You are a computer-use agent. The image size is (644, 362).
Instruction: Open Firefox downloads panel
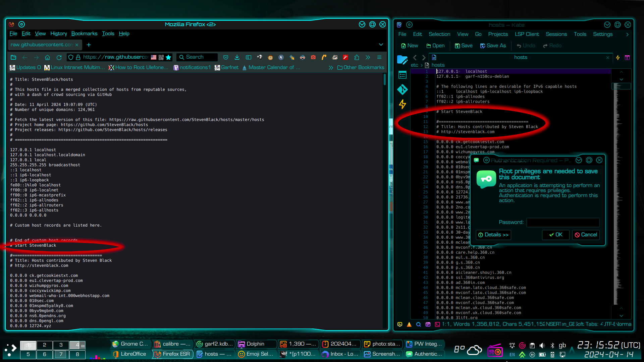point(237,57)
